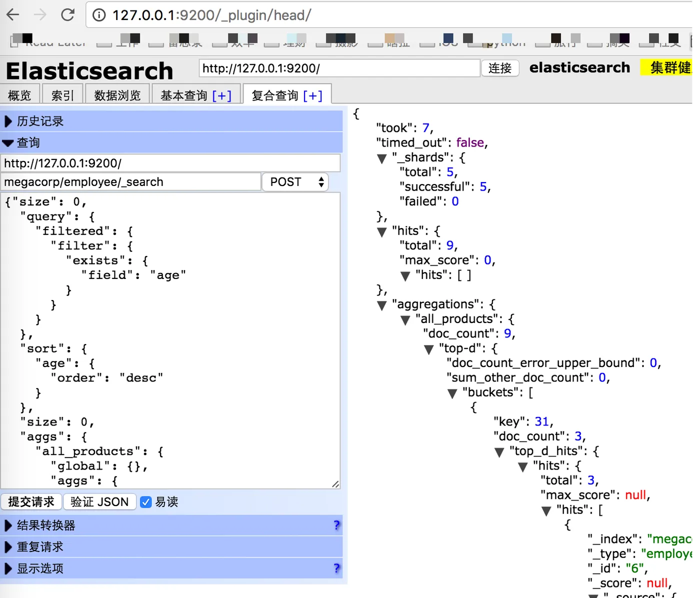The width and height of the screenshot is (700, 598).
Task: Focus the cluster connection URL field
Action: 339,68
